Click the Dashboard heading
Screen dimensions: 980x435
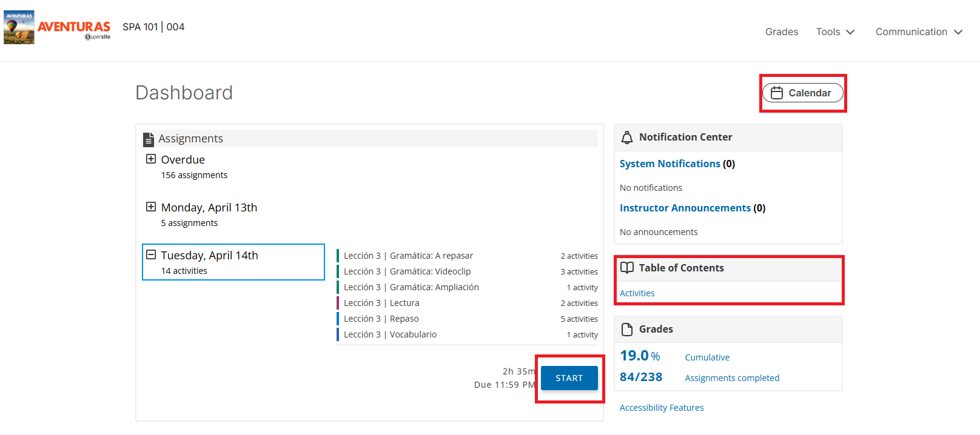click(184, 93)
